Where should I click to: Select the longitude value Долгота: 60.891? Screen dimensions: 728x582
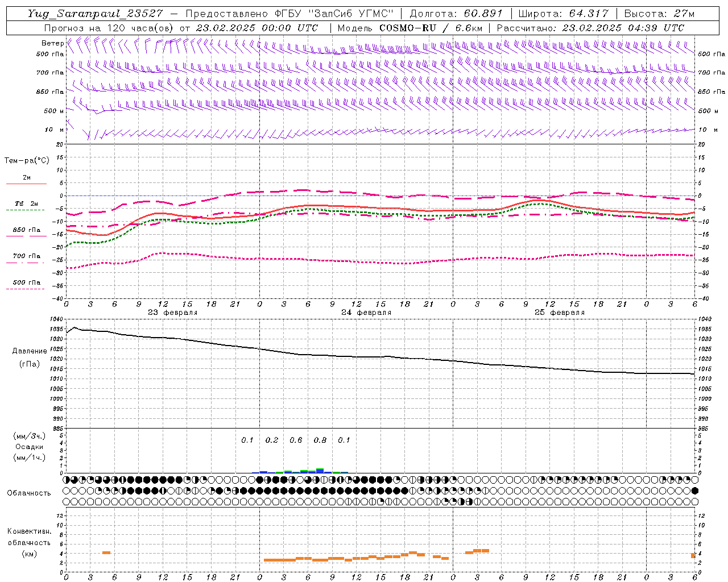coord(456,14)
